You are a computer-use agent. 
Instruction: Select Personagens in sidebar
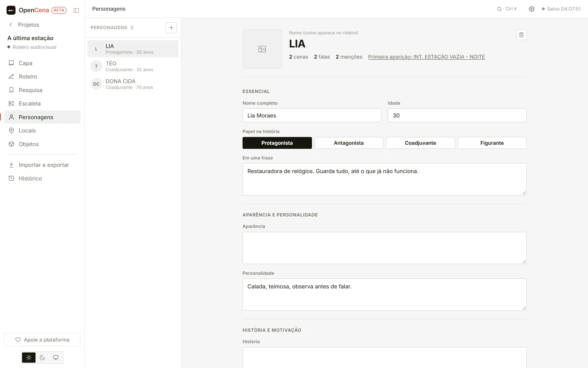click(42, 117)
